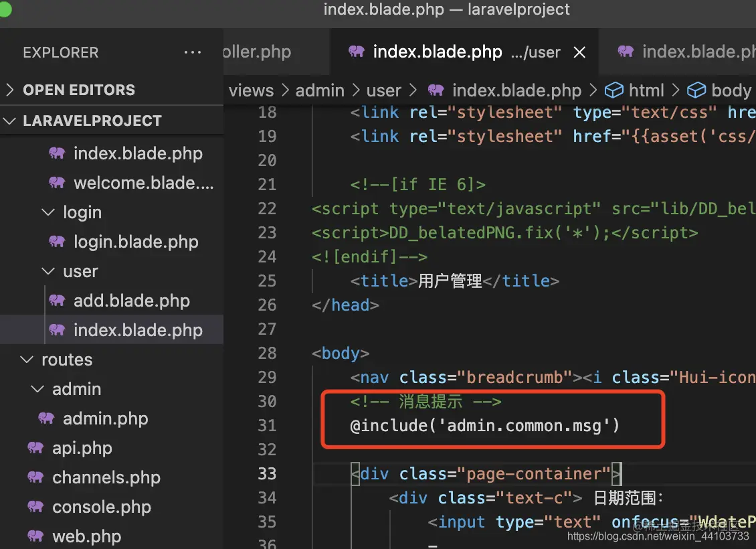Image resolution: width=756 pixels, height=549 pixels.
Task: Click the breadcrumb class value on nav
Action: [x=514, y=377]
